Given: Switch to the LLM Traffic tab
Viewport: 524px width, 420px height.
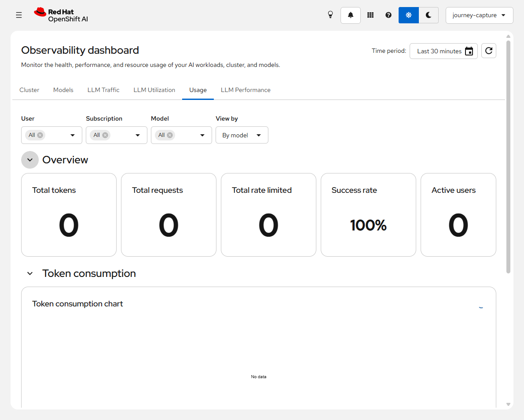Looking at the screenshot, I should (103, 90).
